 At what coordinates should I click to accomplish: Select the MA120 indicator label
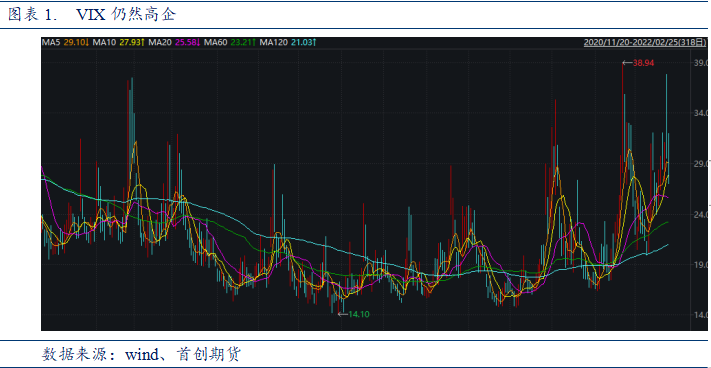point(274,42)
